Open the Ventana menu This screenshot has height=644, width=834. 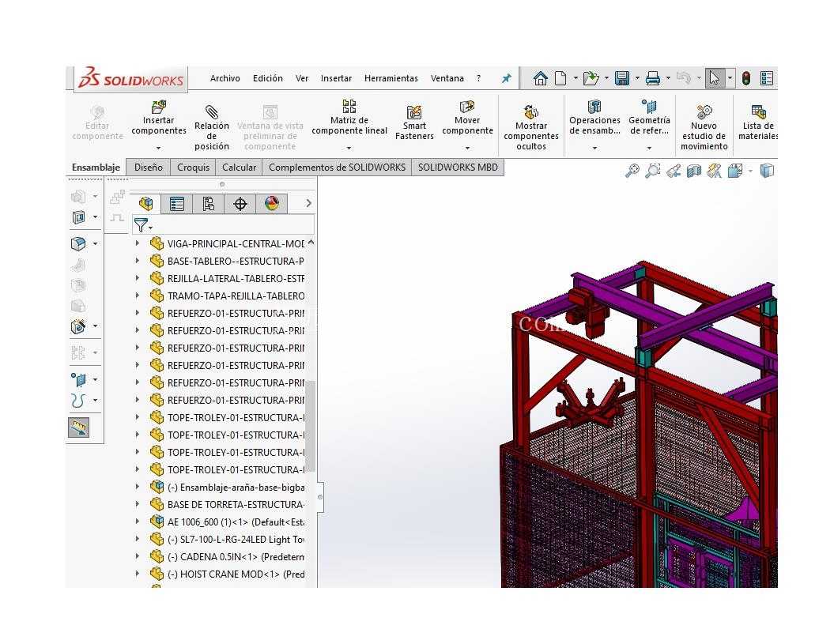pos(447,78)
